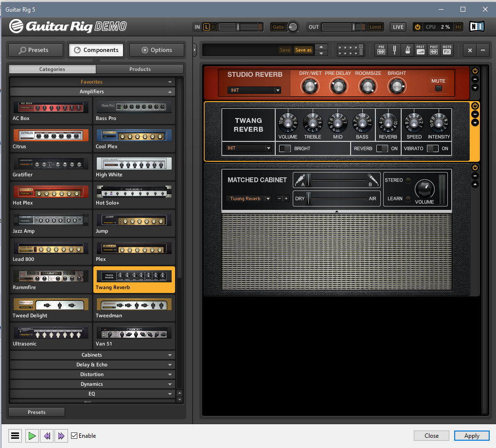
Task: Click the Save as button
Action: [x=303, y=50]
